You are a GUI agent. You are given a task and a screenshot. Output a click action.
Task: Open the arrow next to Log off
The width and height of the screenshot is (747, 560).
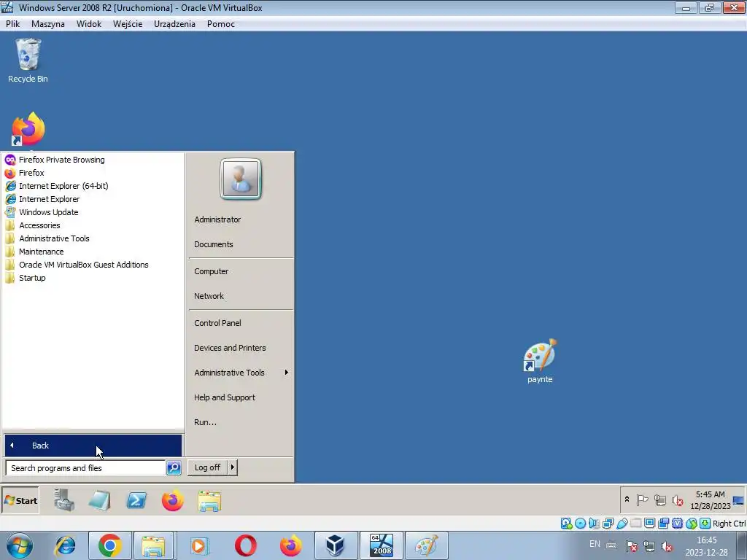coord(233,467)
